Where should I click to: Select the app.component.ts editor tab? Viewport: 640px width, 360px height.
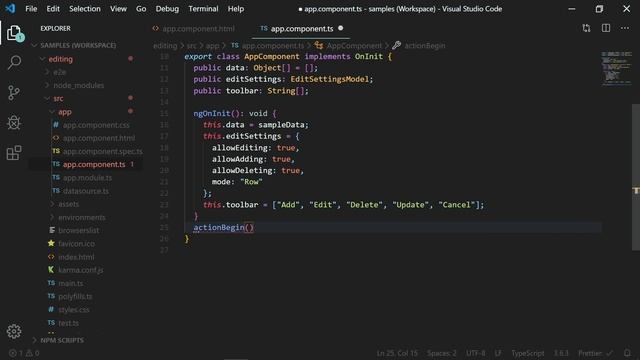pos(301,29)
